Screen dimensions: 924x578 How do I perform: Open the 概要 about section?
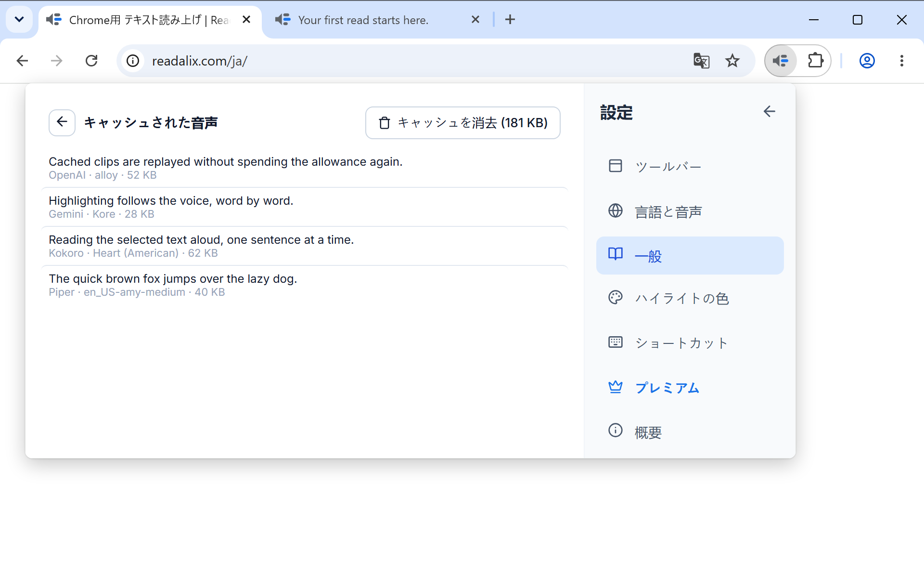(x=690, y=432)
